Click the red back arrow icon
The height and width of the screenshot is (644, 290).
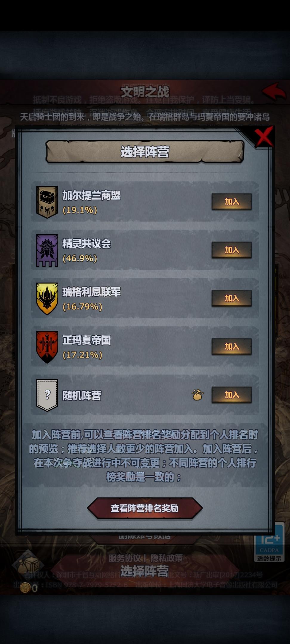coord(274,91)
